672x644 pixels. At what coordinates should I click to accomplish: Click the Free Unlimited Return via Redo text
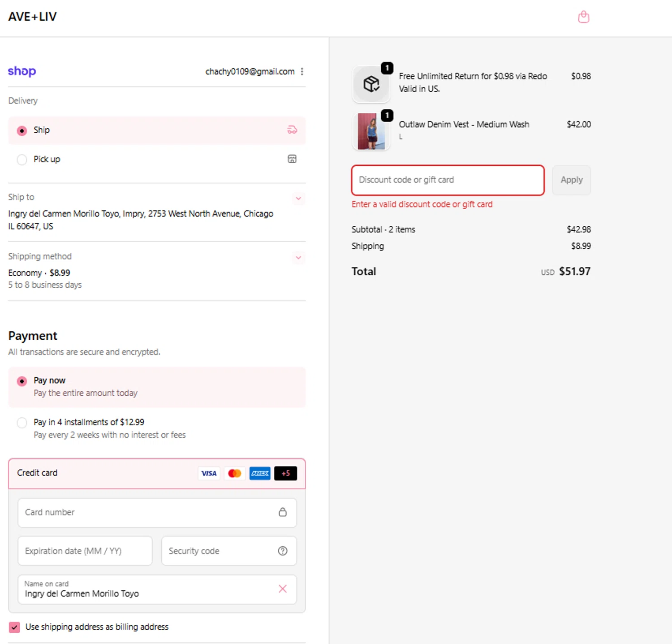473,82
